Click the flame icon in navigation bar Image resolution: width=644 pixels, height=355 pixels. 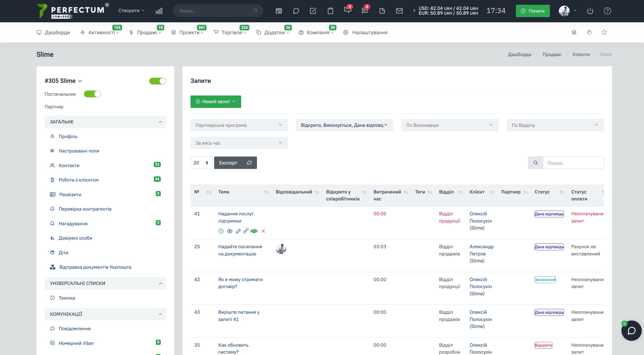pos(589,32)
